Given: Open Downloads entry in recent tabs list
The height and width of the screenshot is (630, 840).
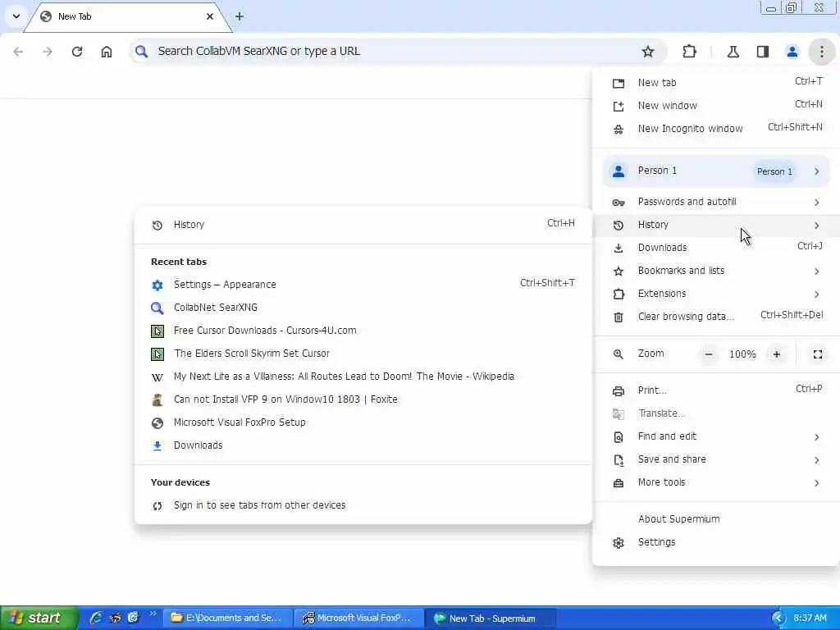Looking at the screenshot, I should pos(363,445).
